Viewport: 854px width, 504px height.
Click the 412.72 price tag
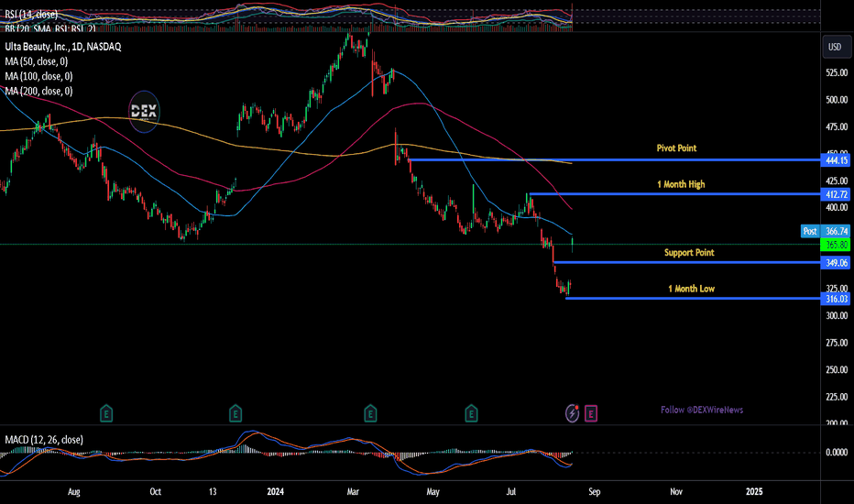coord(836,194)
